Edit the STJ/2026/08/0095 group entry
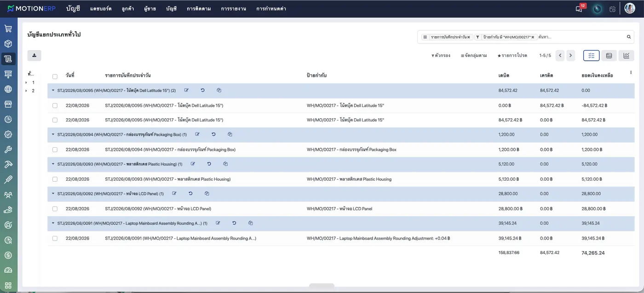This screenshot has width=644, height=293. pyautogui.click(x=186, y=90)
